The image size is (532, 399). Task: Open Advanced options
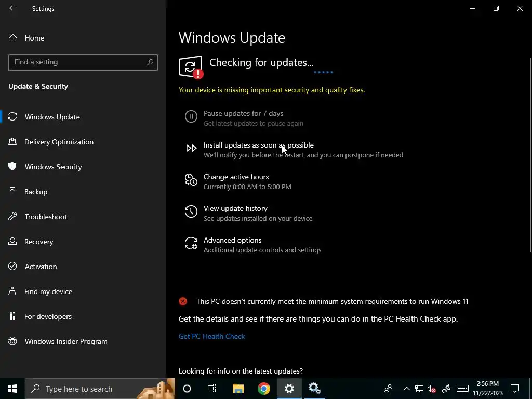coord(232,240)
